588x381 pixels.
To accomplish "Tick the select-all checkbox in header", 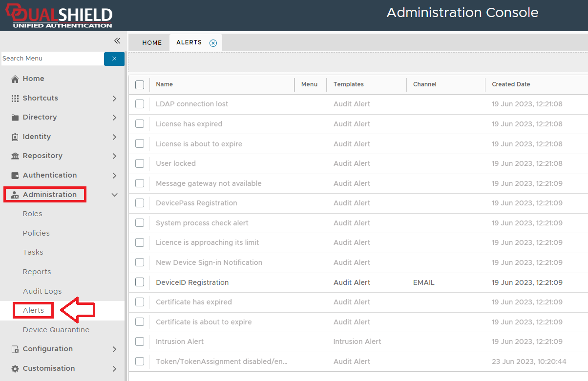I will (x=140, y=85).
